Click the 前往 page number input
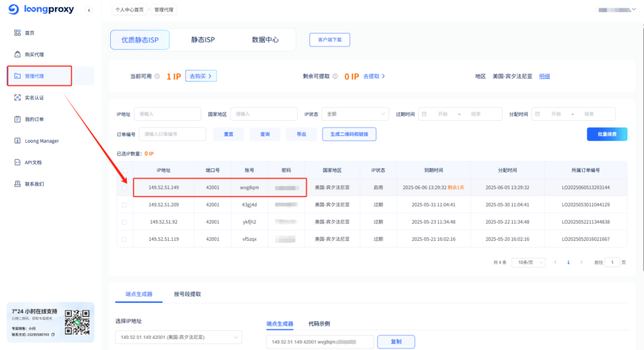The image size is (644, 350). (612, 262)
